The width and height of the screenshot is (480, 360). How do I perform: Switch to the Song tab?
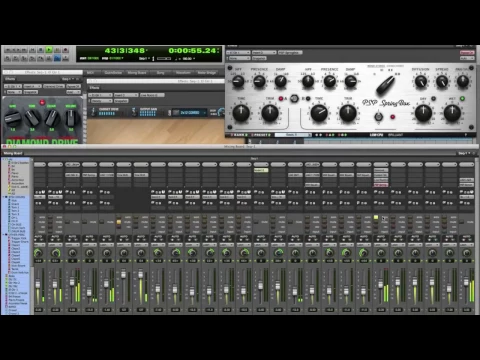coord(161,73)
